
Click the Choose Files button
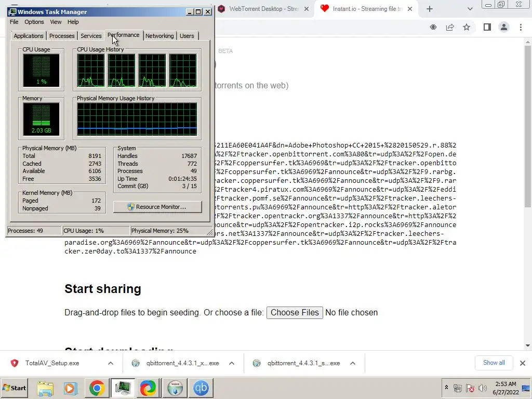(x=295, y=312)
